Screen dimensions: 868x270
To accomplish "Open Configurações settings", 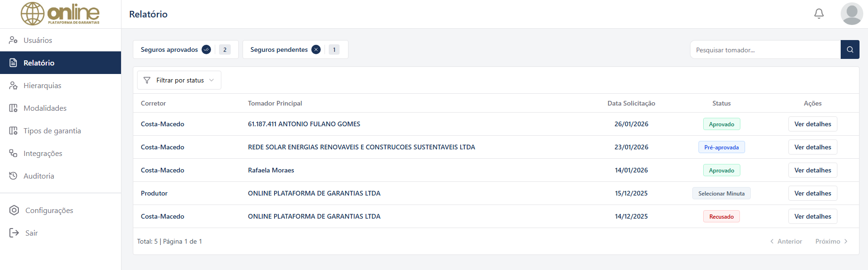I will pos(49,210).
